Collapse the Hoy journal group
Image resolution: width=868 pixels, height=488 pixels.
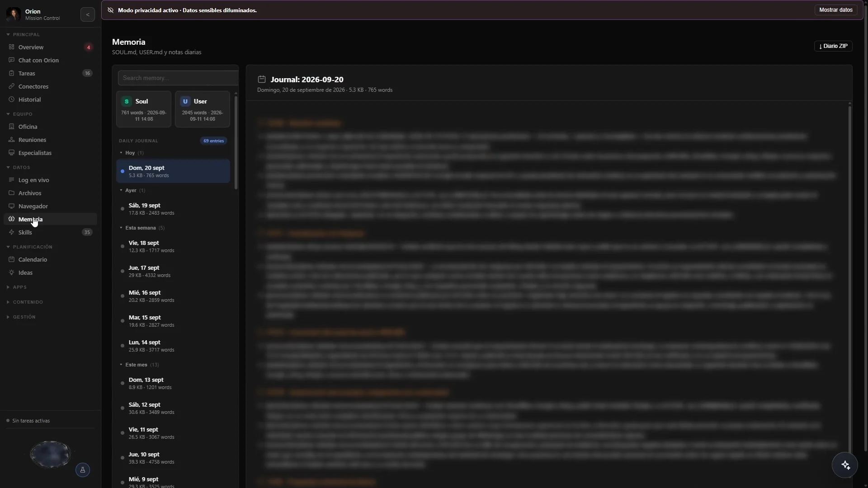click(x=131, y=153)
